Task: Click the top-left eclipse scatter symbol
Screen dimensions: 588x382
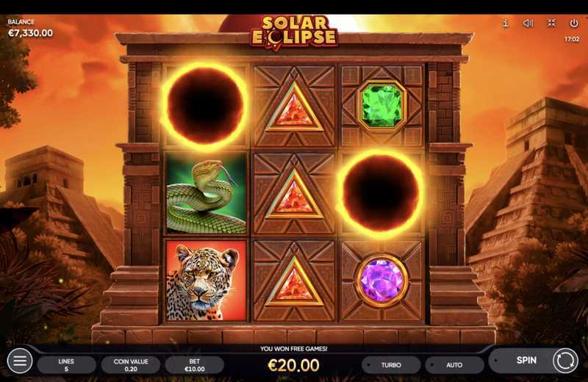Action: (x=205, y=106)
